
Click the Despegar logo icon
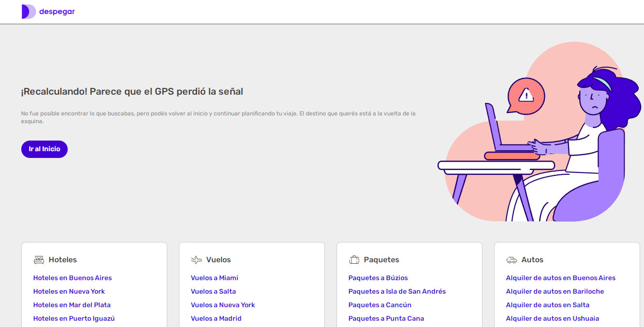(29, 12)
